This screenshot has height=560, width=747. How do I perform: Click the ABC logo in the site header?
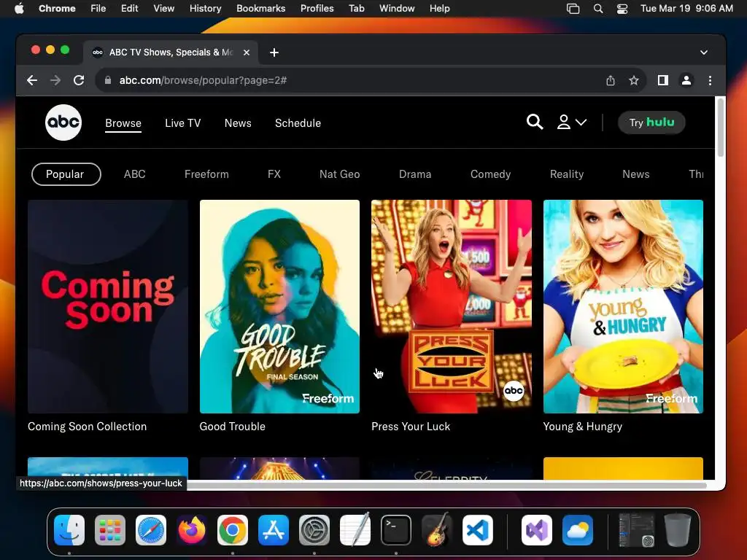tap(63, 122)
